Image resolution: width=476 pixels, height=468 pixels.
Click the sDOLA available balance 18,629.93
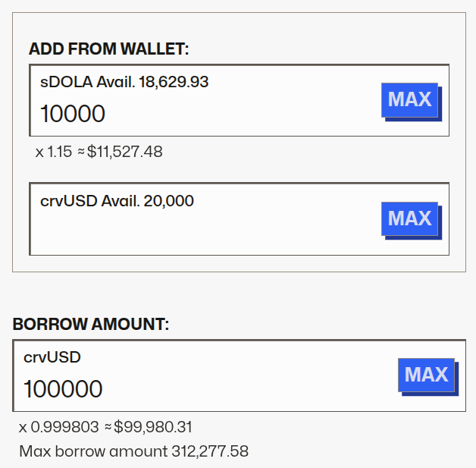coord(174,82)
